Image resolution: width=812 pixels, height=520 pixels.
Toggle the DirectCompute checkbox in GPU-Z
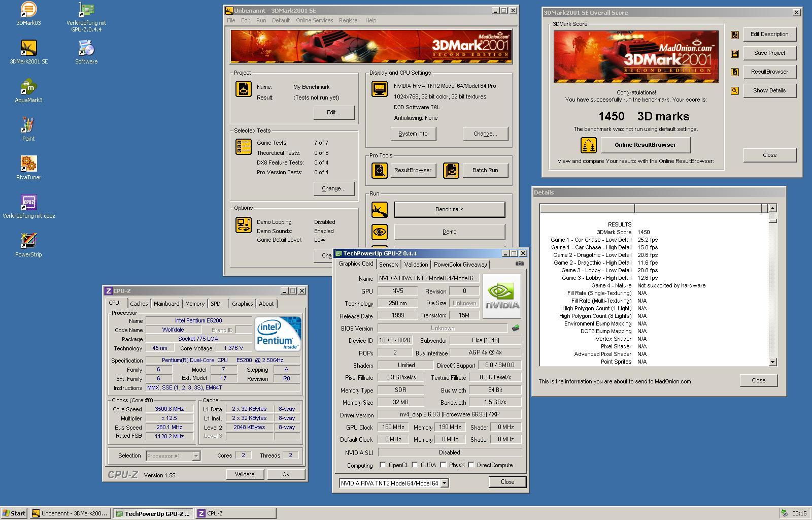click(471, 465)
